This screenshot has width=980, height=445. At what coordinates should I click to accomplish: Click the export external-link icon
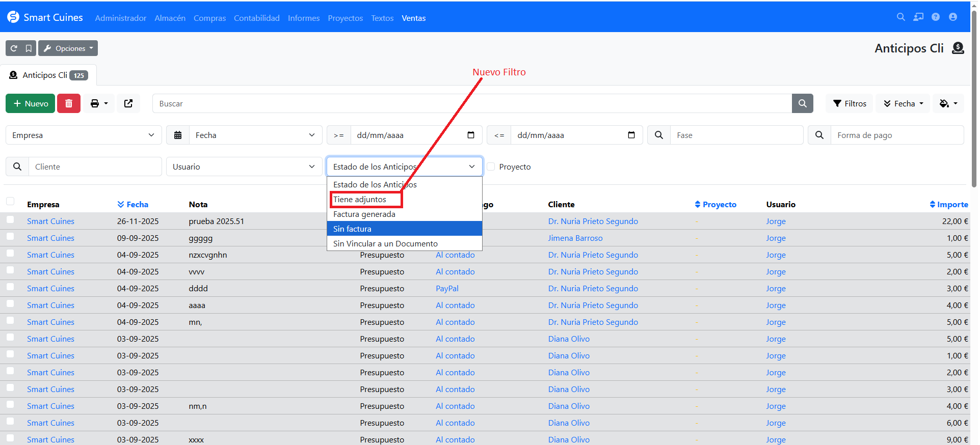click(128, 103)
